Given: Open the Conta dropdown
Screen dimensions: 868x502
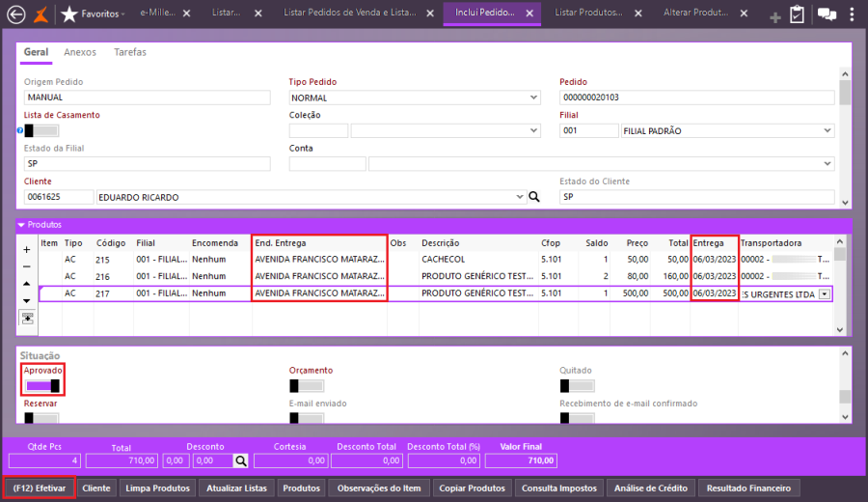Looking at the screenshot, I should [x=827, y=164].
